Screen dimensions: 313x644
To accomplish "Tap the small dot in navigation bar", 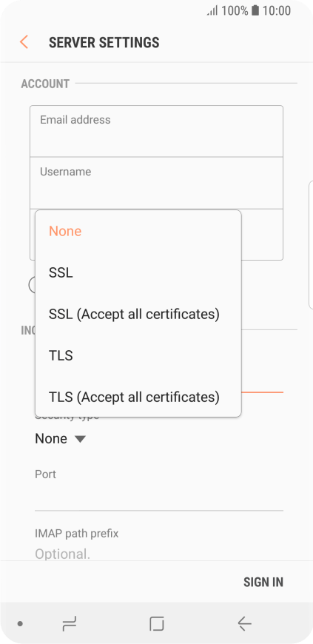I will pos(20,624).
